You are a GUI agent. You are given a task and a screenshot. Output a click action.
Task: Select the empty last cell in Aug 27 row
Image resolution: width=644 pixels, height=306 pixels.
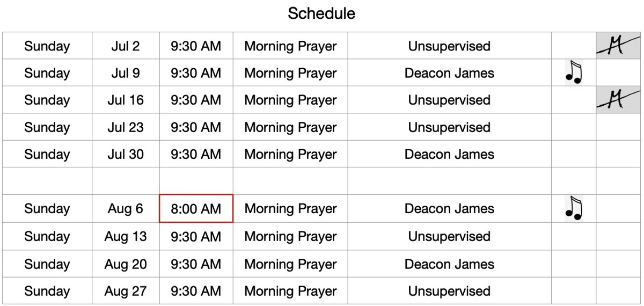coord(619,290)
